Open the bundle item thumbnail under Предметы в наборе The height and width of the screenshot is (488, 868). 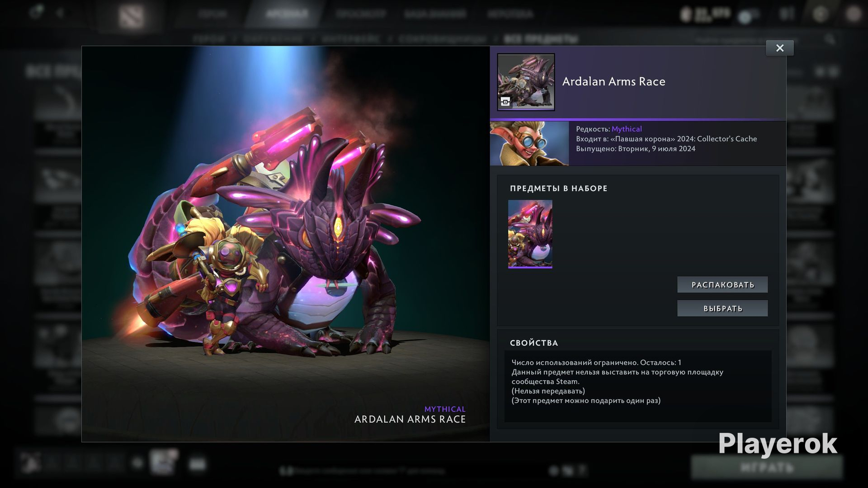tap(530, 234)
